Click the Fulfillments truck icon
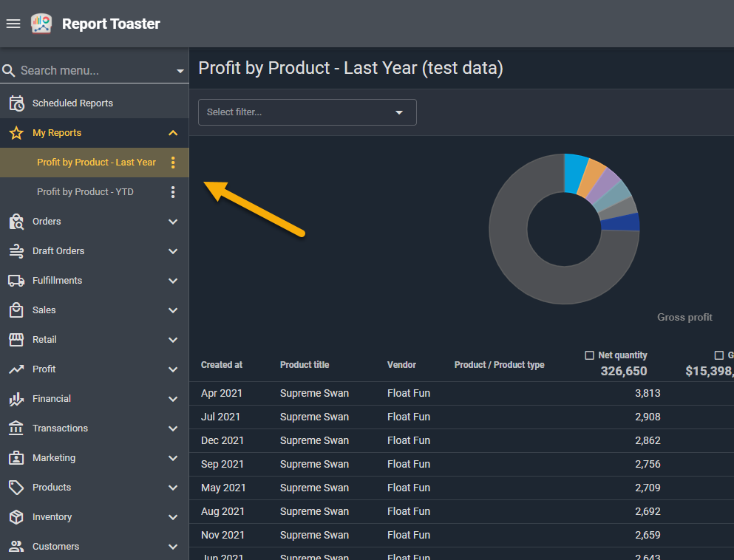 (x=16, y=281)
